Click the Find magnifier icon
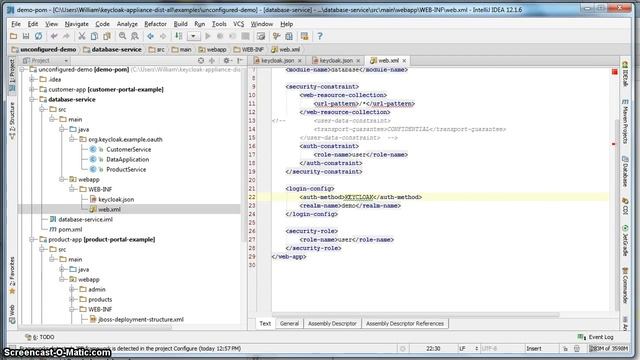Viewport: 640px width, 360px height. tap(122, 36)
